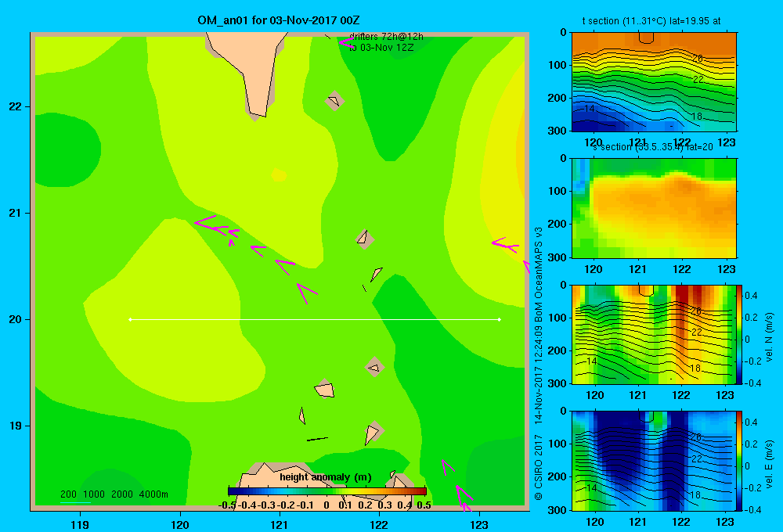Screen dimensions: 783x532
Task: Click the vel. N color scale bar
Action: [x=739, y=335]
